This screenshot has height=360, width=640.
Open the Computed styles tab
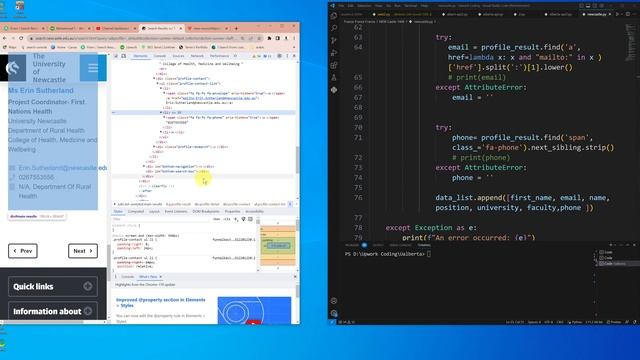[x=136, y=211]
